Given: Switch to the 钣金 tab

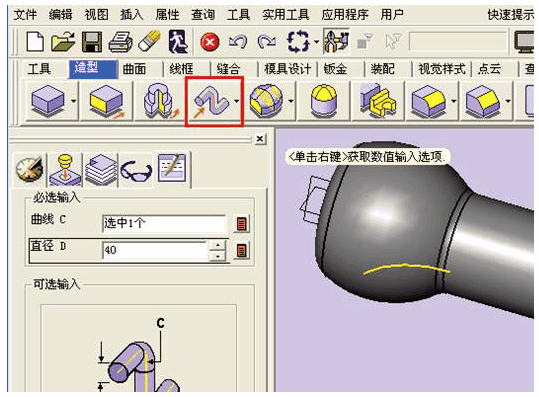Looking at the screenshot, I should click(335, 69).
